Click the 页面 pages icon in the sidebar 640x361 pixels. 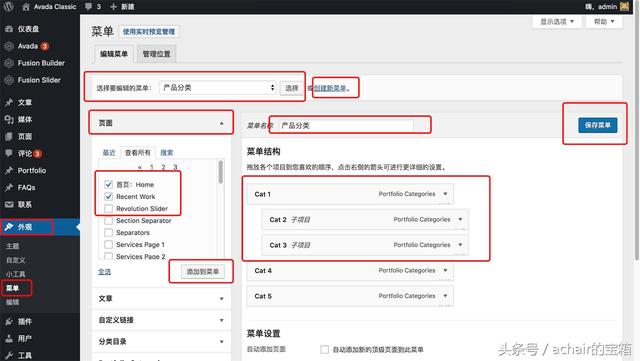9,136
